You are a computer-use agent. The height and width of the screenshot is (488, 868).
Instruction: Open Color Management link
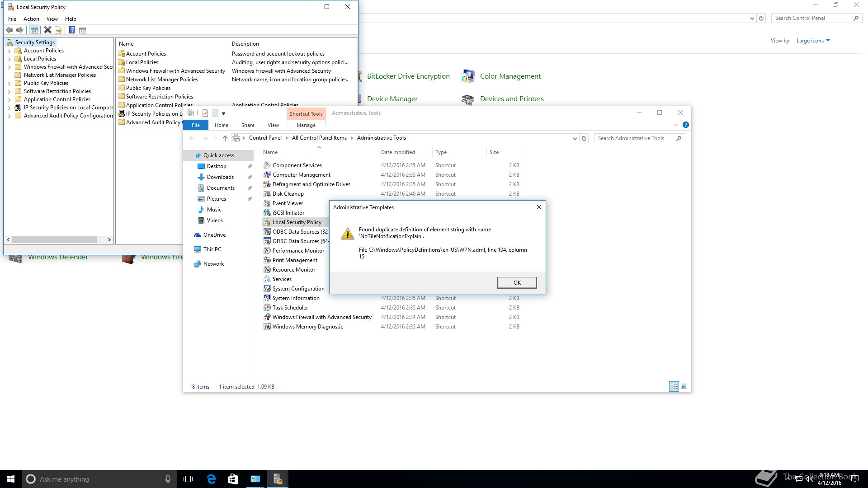point(510,76)
